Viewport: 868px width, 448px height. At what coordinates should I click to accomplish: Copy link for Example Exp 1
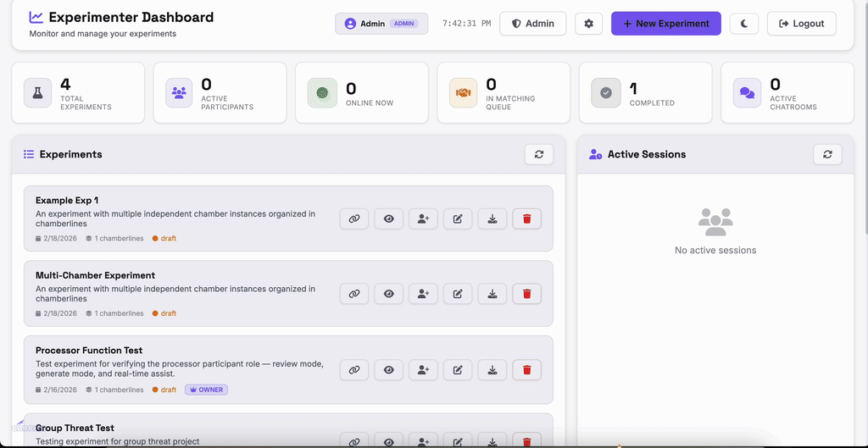click(x=354, y=218)
